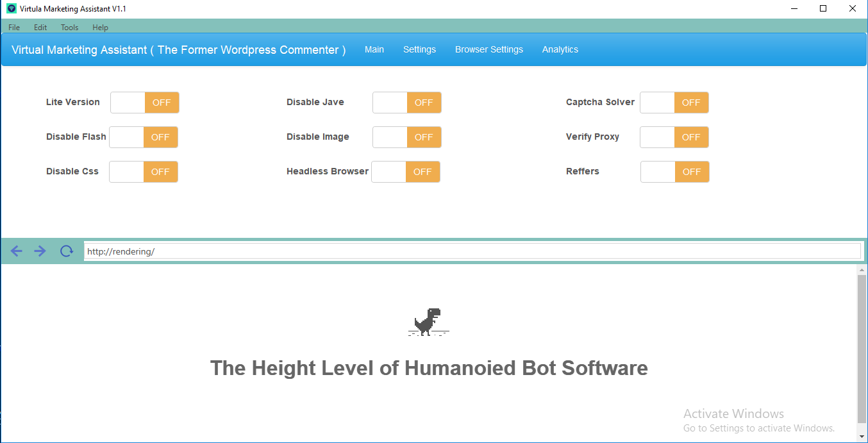This screenshot has width=868, height=443.
Task: Switch the Reffers toggle on
Action: 674,171
